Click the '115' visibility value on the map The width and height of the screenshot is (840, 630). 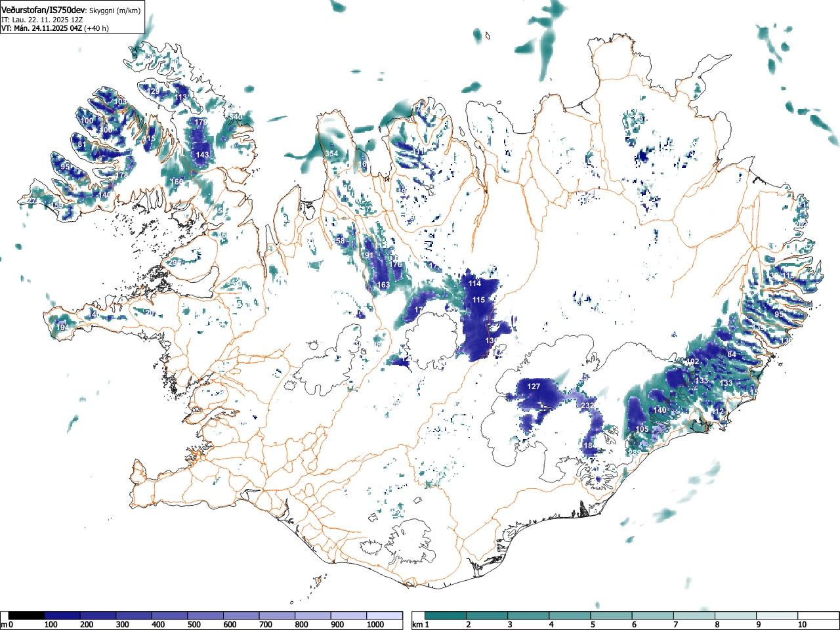click(x=478, y=300)
